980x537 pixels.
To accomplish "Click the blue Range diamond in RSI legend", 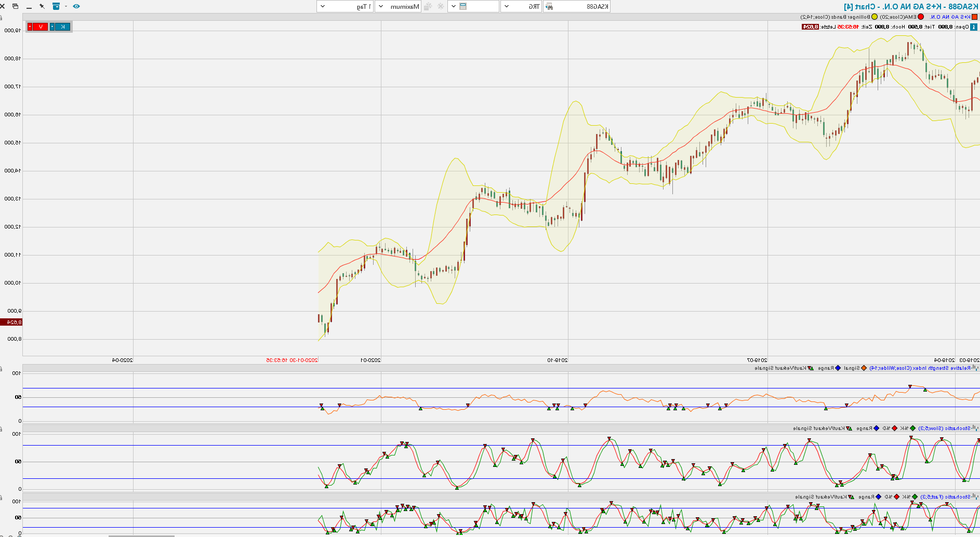I will click(x=838, y=368).
